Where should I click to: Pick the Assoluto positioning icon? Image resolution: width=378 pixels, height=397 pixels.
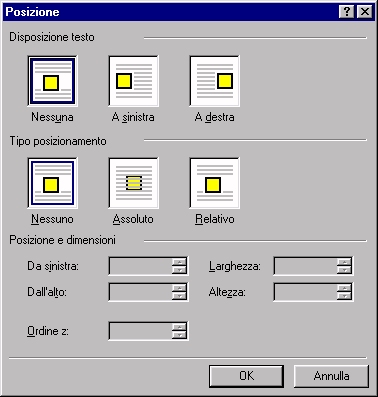tap(133, 183)
